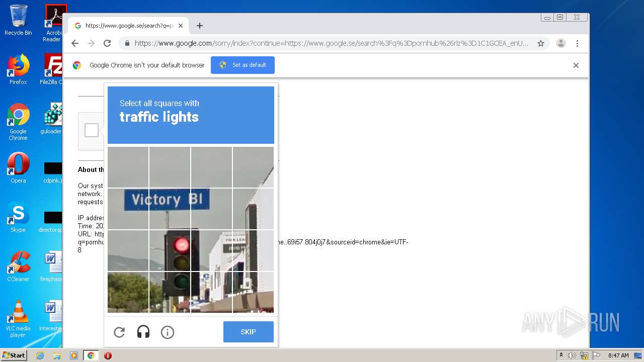Open Chrome profile avatar
Screen dimensions: 644x362
coord(561,43)
